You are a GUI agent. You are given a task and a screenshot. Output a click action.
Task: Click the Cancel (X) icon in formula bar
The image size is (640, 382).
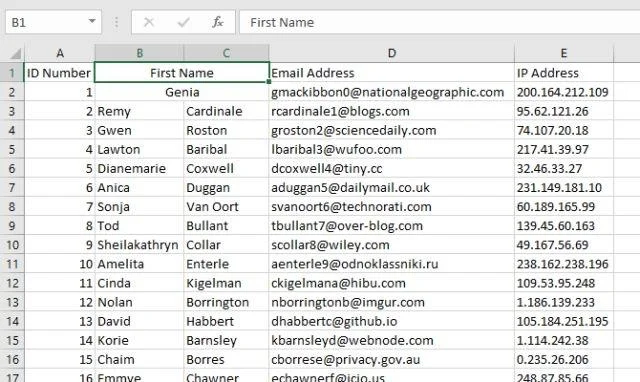pos(149,22)
